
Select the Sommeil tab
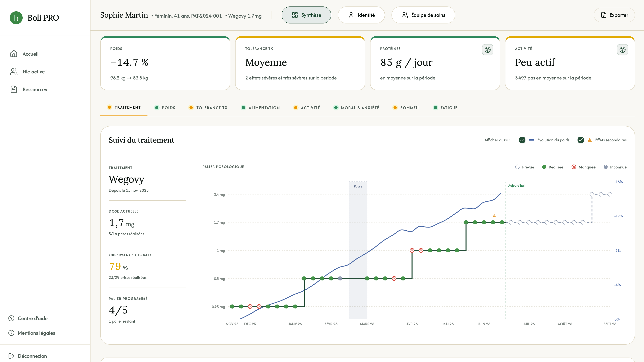[406, 108]
